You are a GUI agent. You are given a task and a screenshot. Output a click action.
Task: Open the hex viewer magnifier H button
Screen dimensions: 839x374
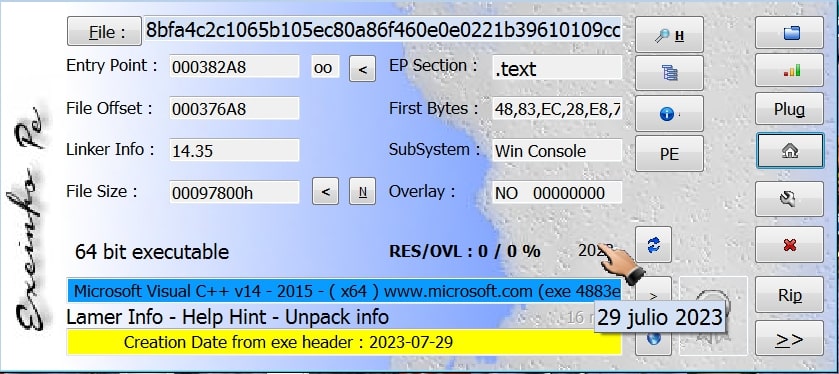tap(669, 35)
